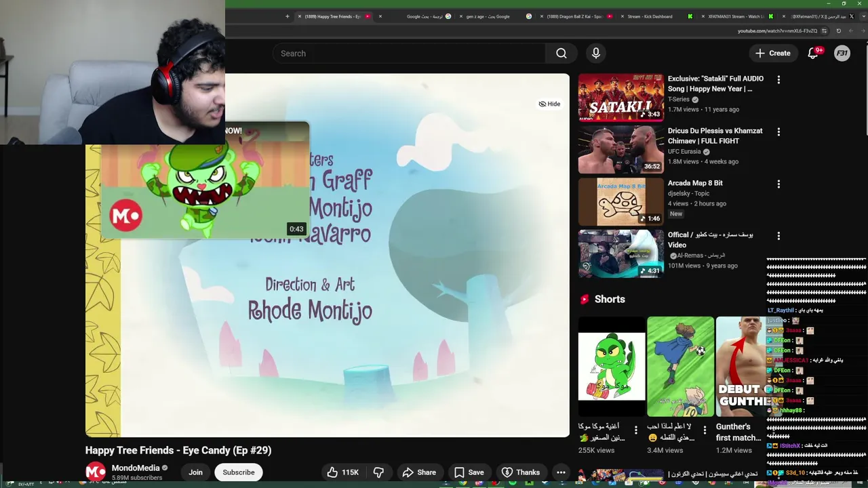Click the red Shorts section icon
Screen dimensions: 868x488
[x=584, y=299]
